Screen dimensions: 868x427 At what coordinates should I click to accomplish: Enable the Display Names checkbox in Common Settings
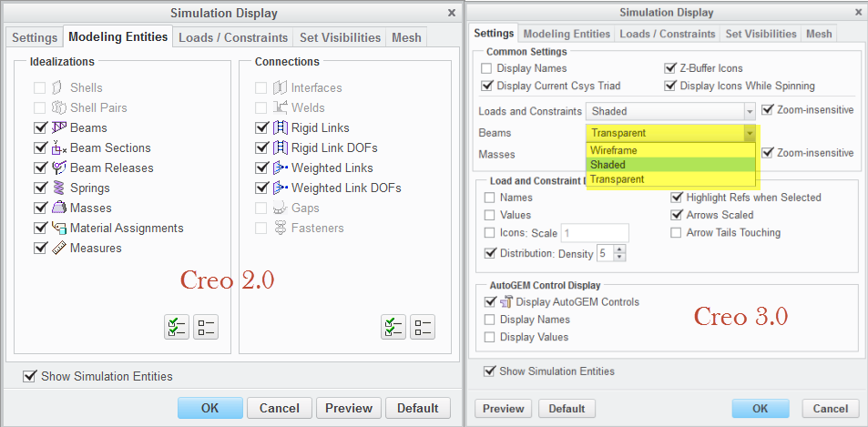click(486, 68)
